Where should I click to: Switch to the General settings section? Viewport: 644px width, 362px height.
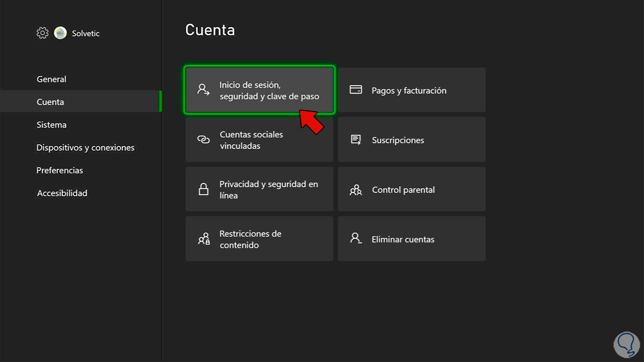pyautogui.click(x=52, y=79)
